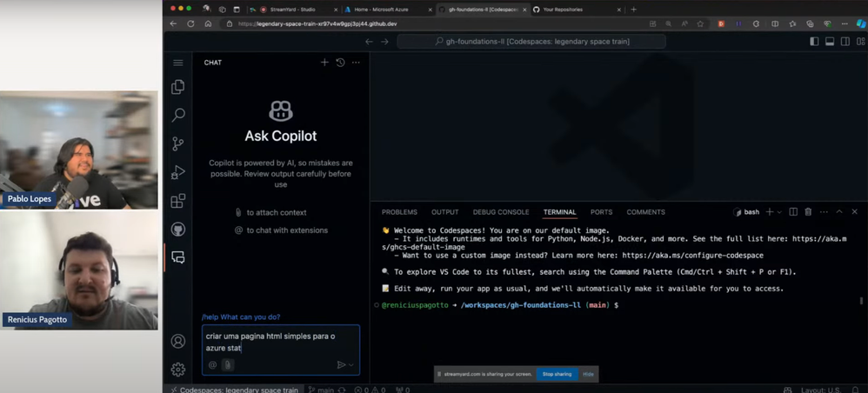This screenshot has width=868, height=393.
Task: Switch to the COMMENTS tab
Action: click(x=645, y=212)
